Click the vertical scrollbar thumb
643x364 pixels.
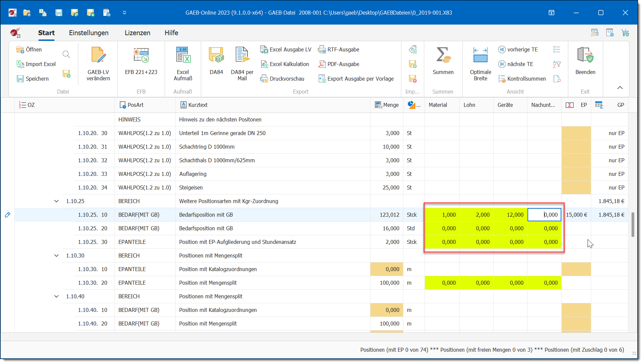coord(633,224)
